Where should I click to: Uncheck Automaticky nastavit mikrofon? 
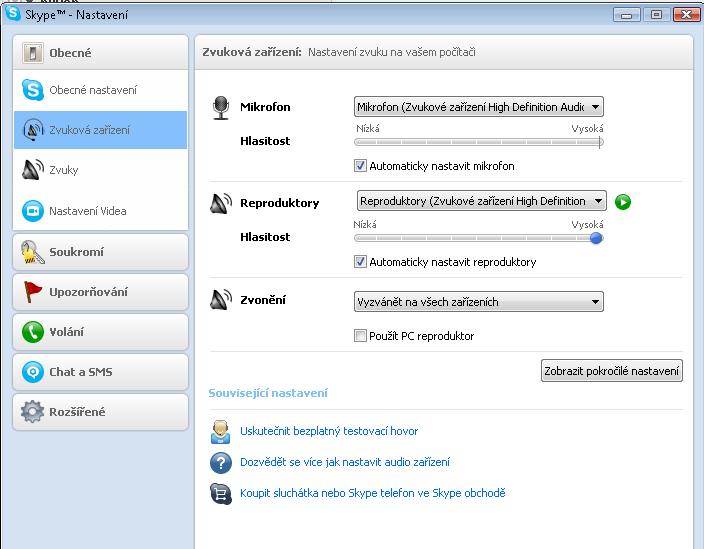coord(361,166)
